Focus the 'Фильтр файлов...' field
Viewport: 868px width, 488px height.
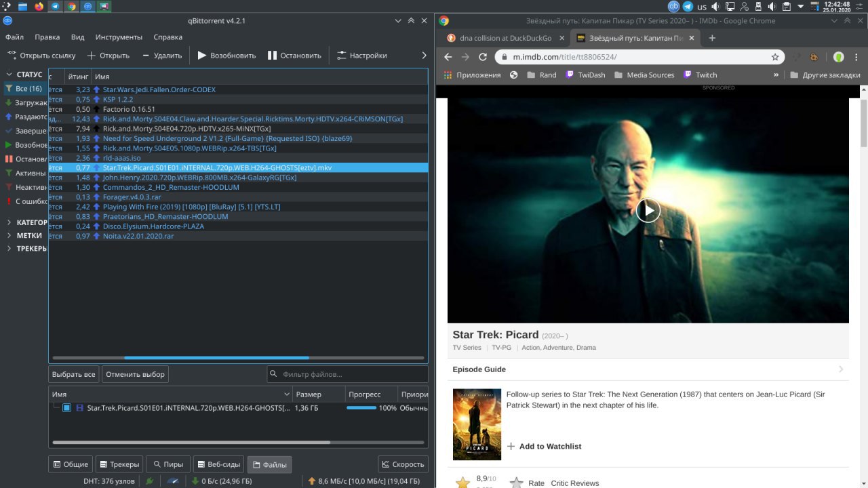(347, 374)
